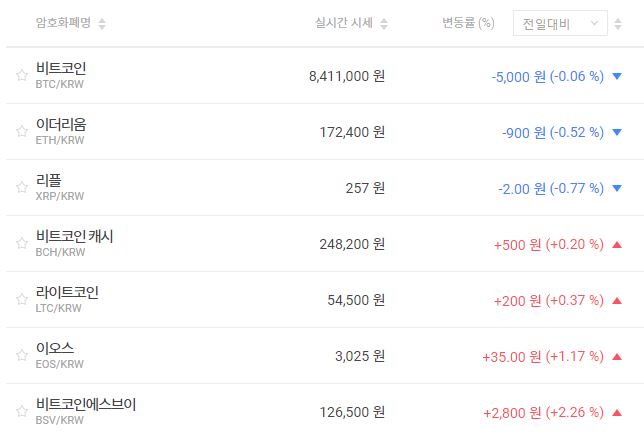Add EOS to favorites via star

click(21, 355)
